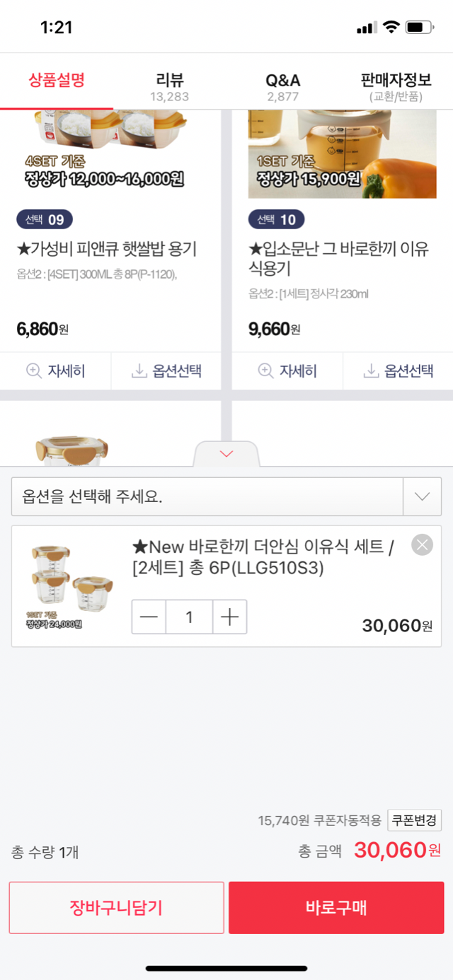453x980 pixels.
Task: Remove the selected 이유식 세트 option
Action: pos(422,544)
